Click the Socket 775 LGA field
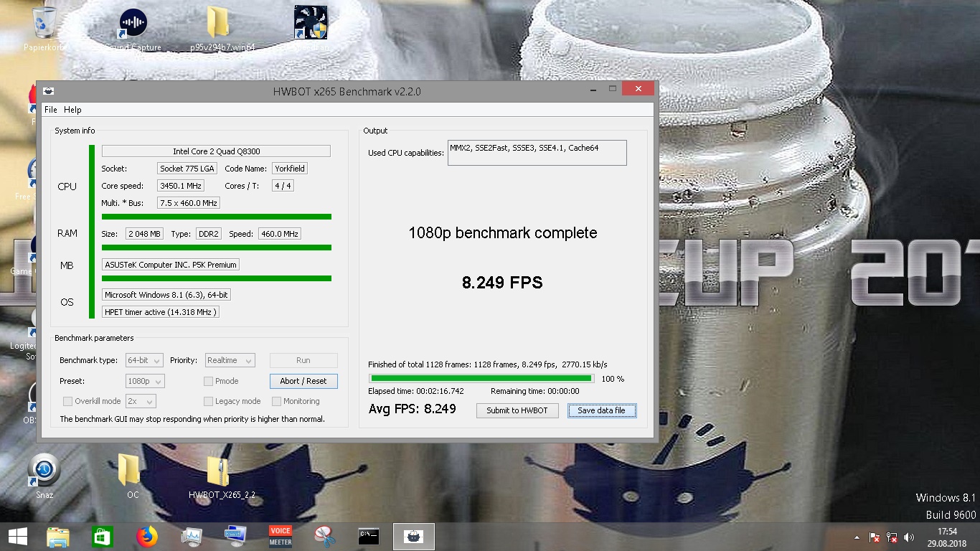 (x=187, y=169)
